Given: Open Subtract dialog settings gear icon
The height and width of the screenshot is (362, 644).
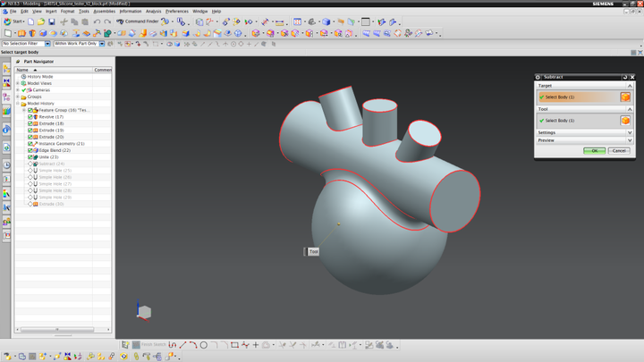Looking at the screenshot, I should tap(538, 77).
